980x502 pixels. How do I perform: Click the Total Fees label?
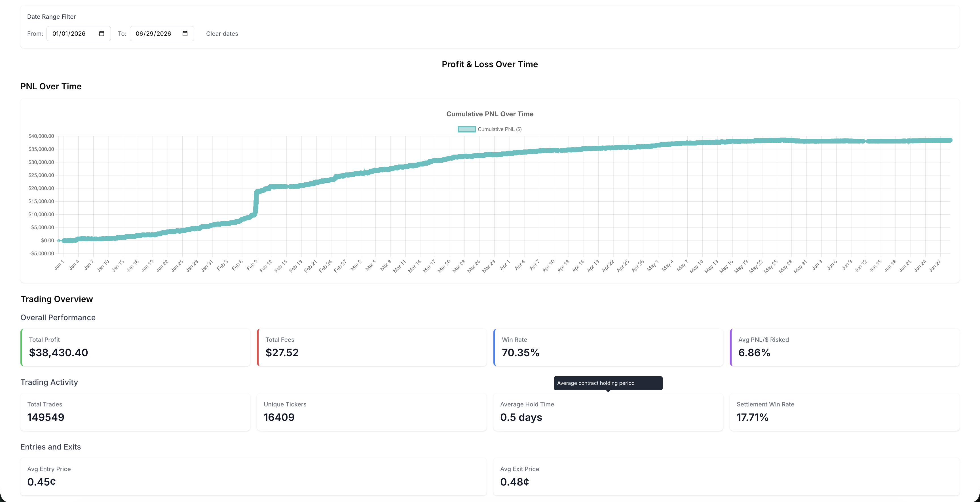(280, 339)
